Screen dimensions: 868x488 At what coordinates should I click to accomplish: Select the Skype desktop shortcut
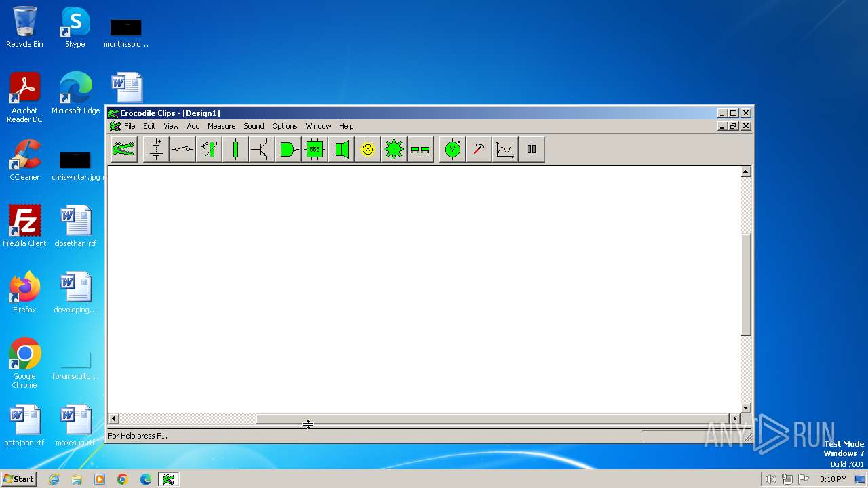click(75, 27)
